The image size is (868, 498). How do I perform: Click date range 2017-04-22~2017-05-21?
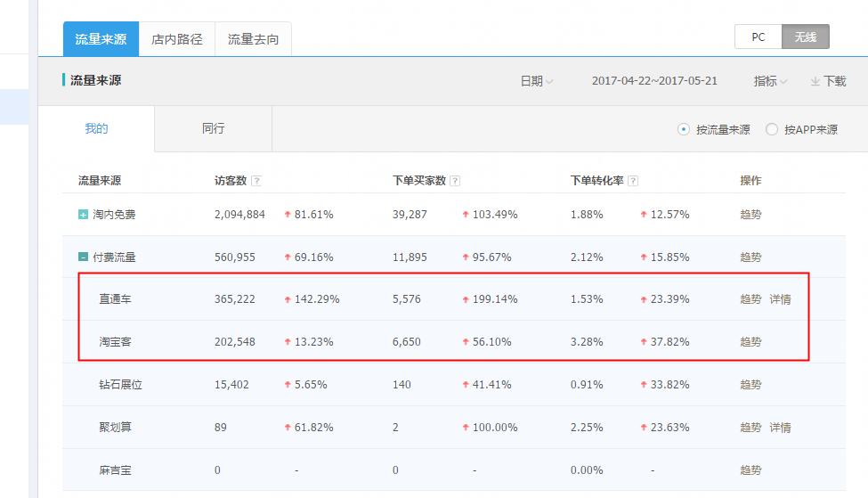(654, 81)
